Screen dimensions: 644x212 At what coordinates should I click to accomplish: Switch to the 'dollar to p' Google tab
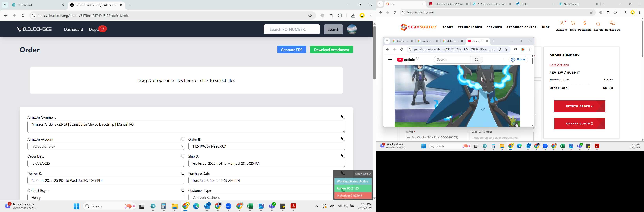click(453, 41)
